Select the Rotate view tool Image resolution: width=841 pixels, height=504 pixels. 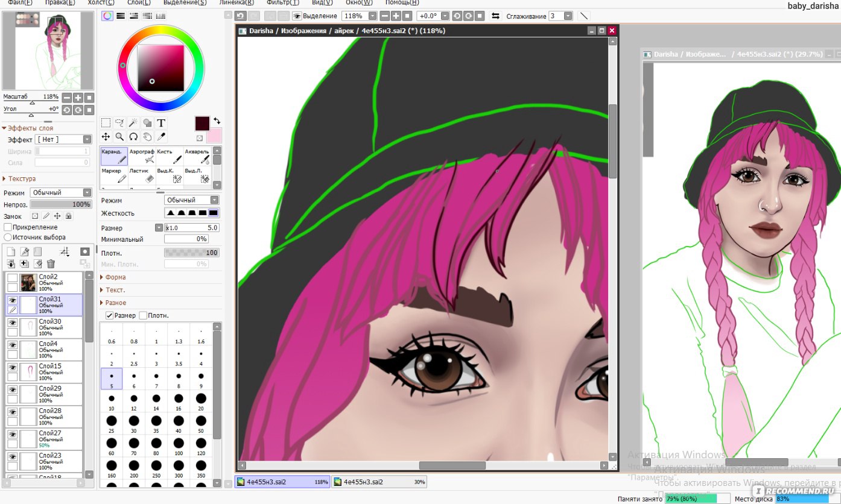[x=133, y=137]
